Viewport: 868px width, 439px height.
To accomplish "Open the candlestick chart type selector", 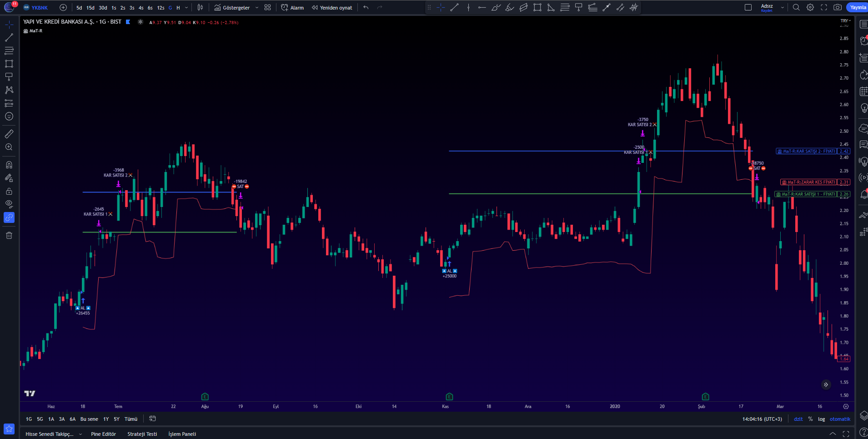I will [x=200, y=8].
